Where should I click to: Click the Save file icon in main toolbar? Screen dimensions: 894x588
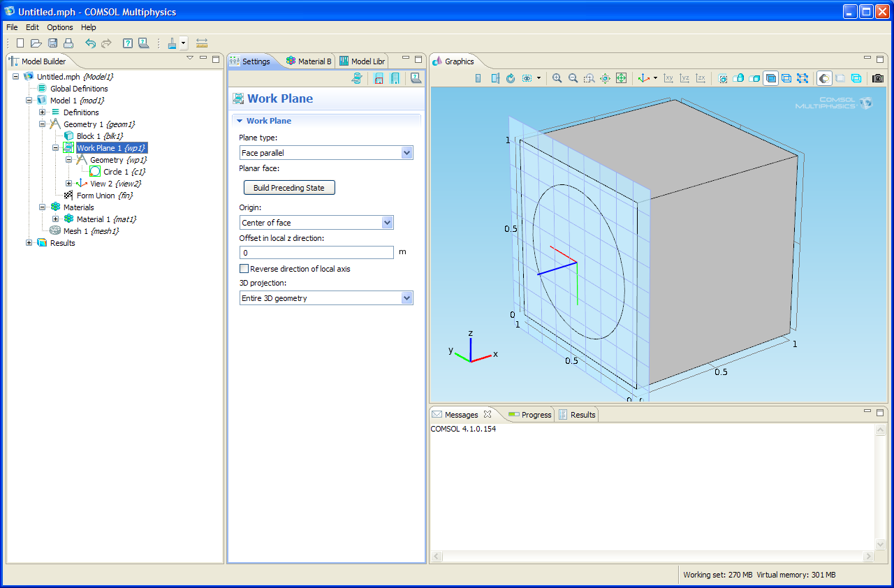52,43
